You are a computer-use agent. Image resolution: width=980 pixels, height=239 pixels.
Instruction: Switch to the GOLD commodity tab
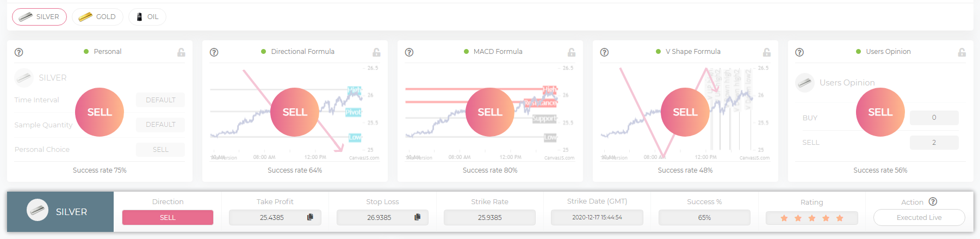coord(97,17)
